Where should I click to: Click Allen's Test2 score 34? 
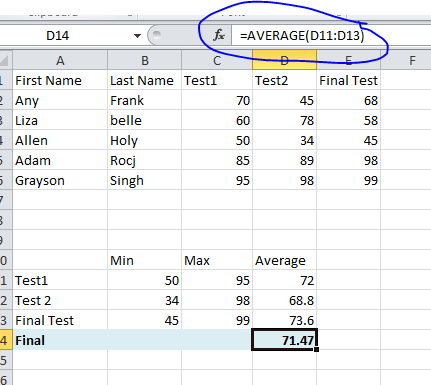click(x=284, y=140)
